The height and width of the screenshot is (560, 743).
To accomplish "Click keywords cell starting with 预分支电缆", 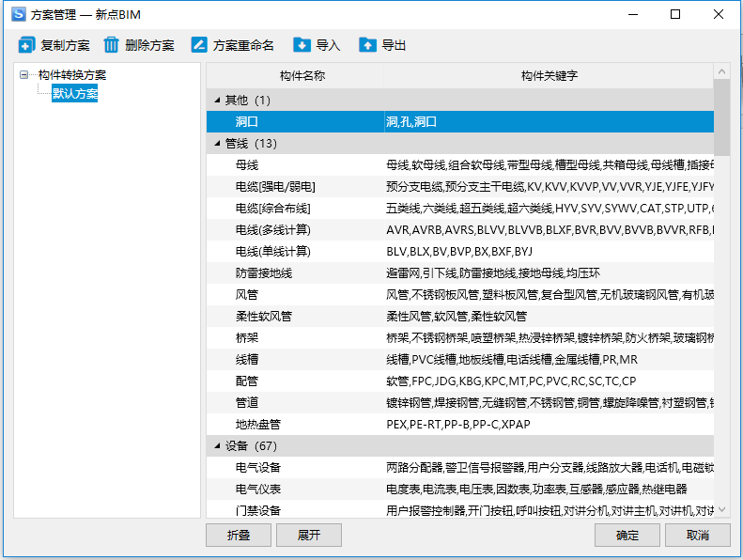I will coord(550,187).
